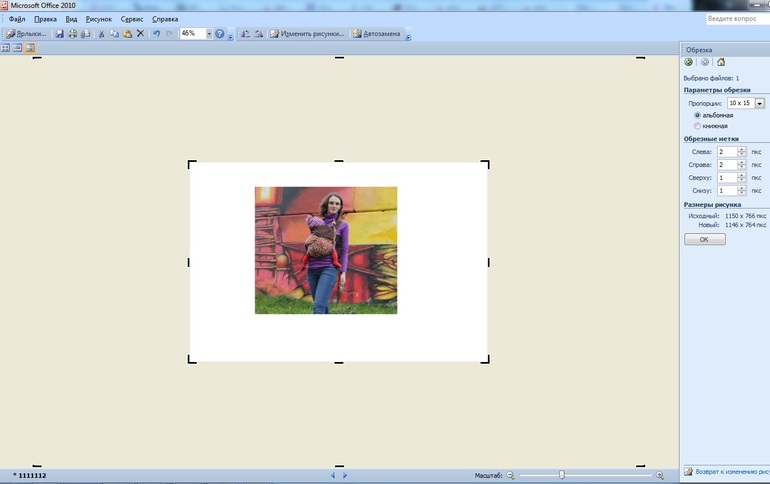Increase the Справа crop value stepper
The height and width of the screenshot is (484, 770).
point(742,162)
